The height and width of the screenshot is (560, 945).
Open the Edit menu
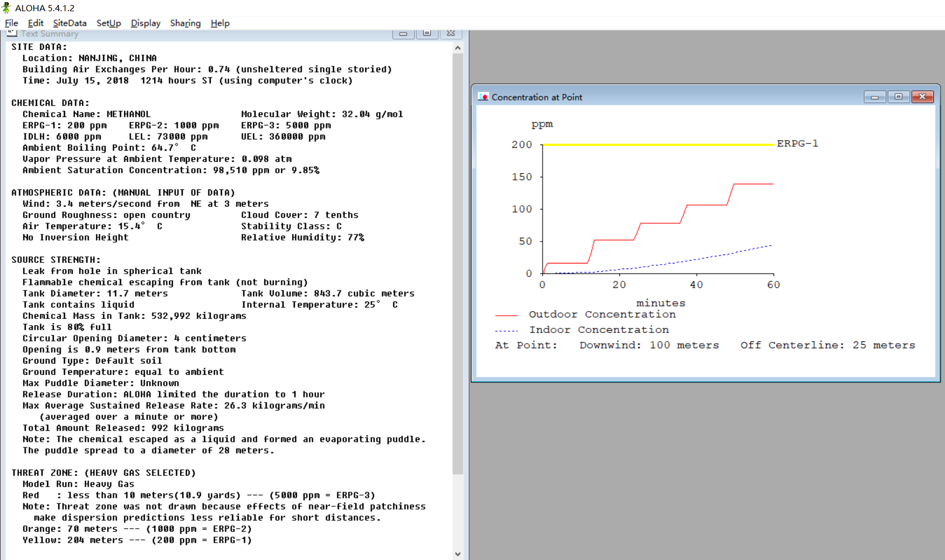pyautogui.click(x=35, y=23)
